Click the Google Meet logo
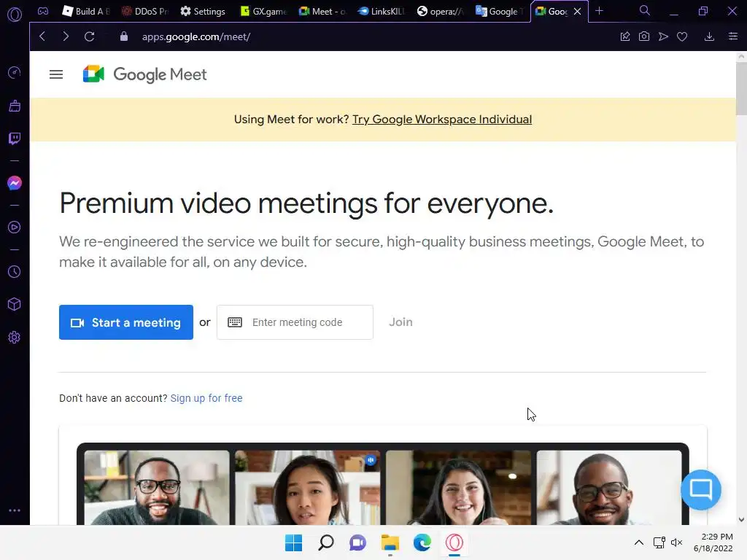This screenshot has height=560, width=747. 144,74
